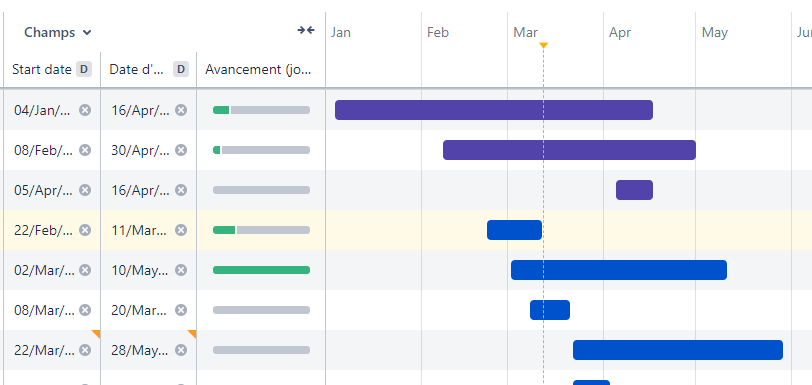Select the Start date column header
The height and width of the screenshot is (385, 812).
point(52,69)
